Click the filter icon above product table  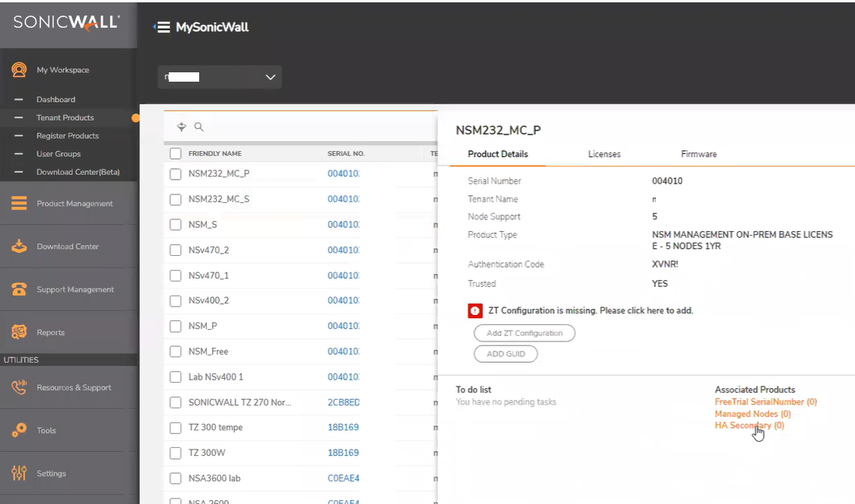point(182,127)
